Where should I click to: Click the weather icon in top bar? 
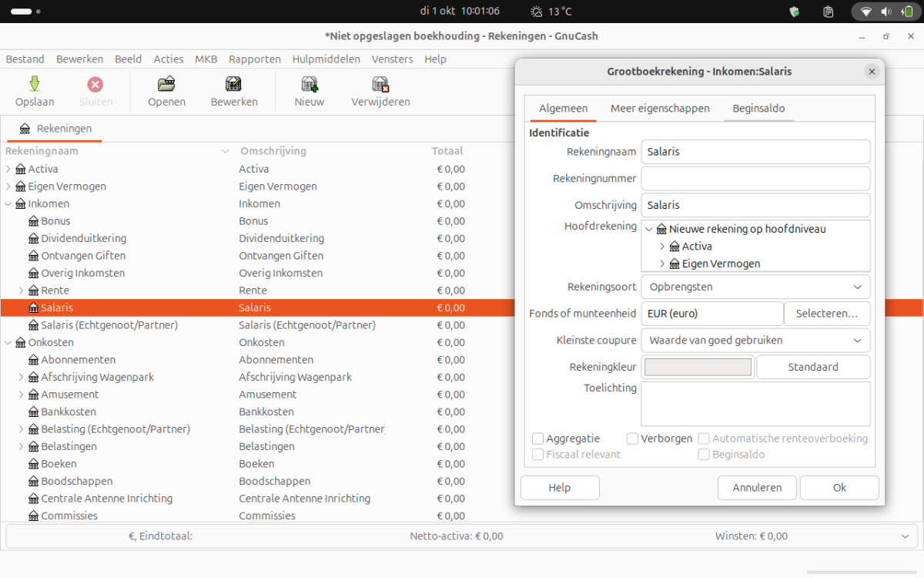pyautogui.click(x=537, y=12)
